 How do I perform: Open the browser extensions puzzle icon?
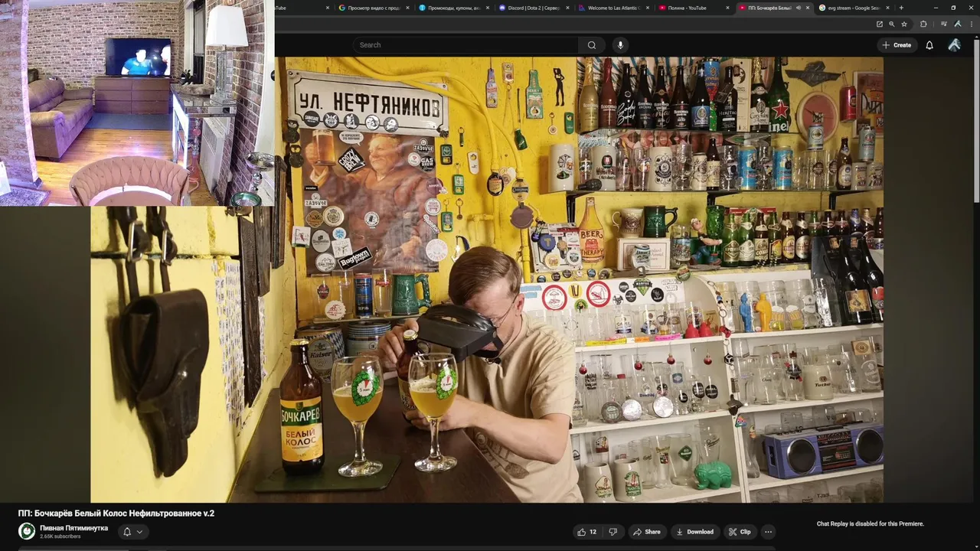click(923, 24)
